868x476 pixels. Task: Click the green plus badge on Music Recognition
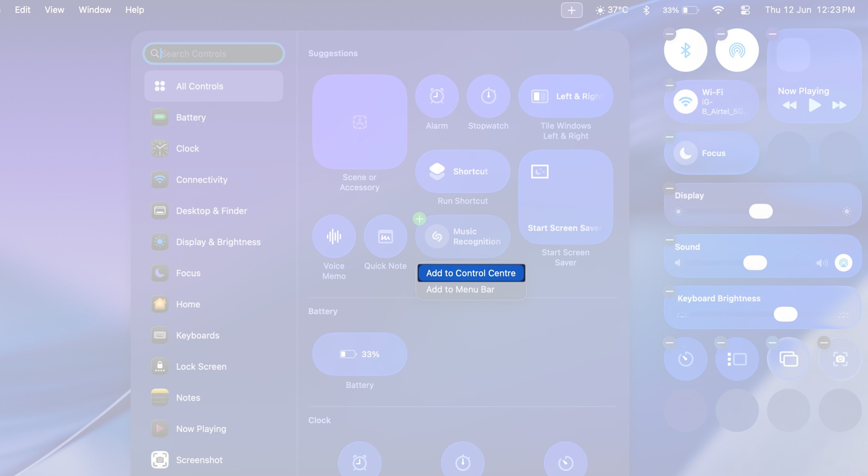pos(419,219)
